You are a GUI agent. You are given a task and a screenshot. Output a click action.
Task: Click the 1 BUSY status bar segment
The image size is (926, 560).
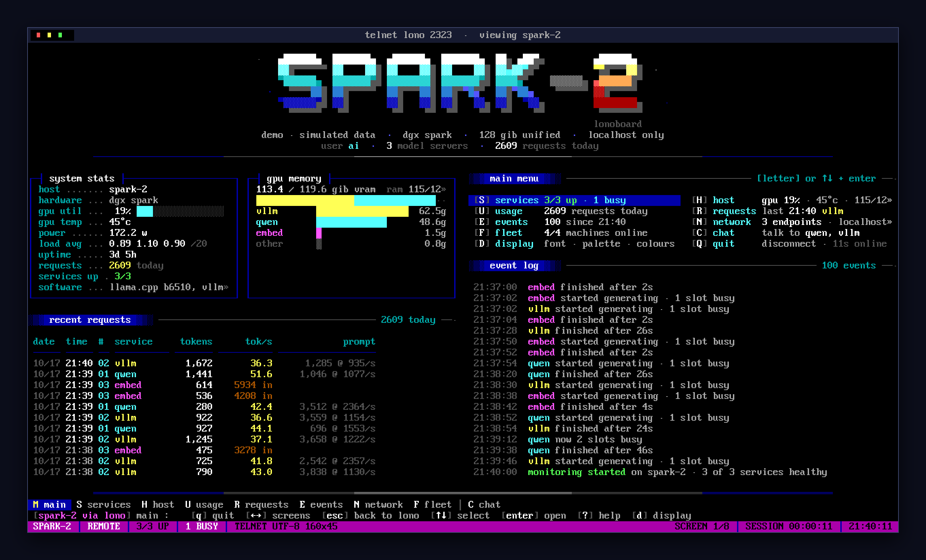click(x=202, y=526)
